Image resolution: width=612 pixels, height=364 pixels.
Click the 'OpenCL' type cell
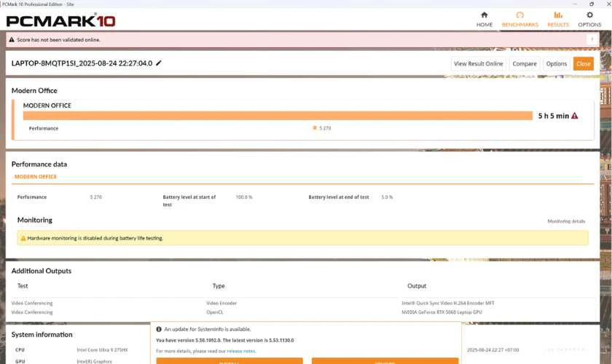coord(215,312)
